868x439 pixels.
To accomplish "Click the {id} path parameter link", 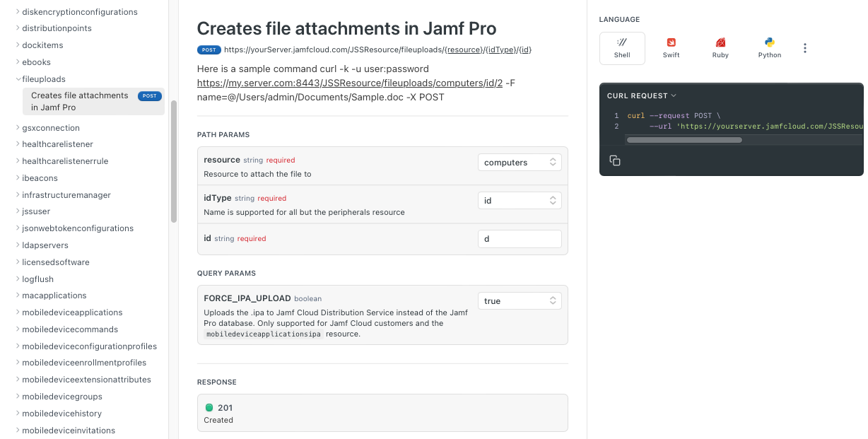I will pyautogui.click(x=525, y=49).
